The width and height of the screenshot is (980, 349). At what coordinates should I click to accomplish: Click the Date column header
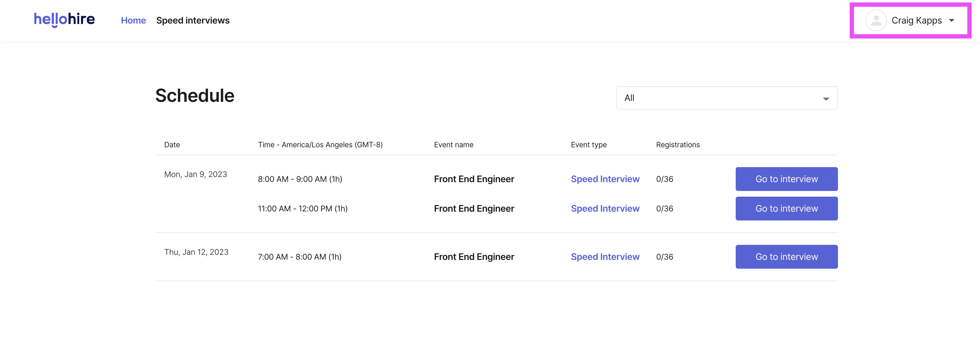172,145
